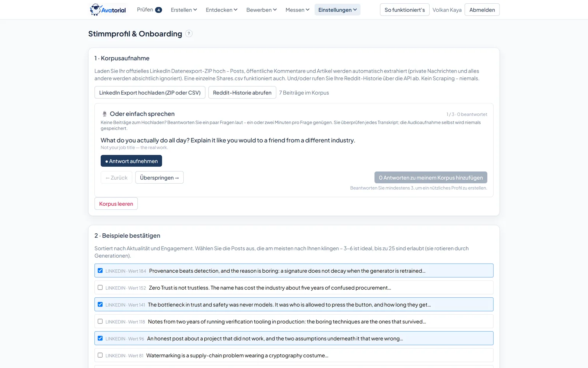The height and width of the screenshot is (368, 588).
Task: Click the '1 · Korpusaufnahme' heading
Action: click(x=122, y=58)
